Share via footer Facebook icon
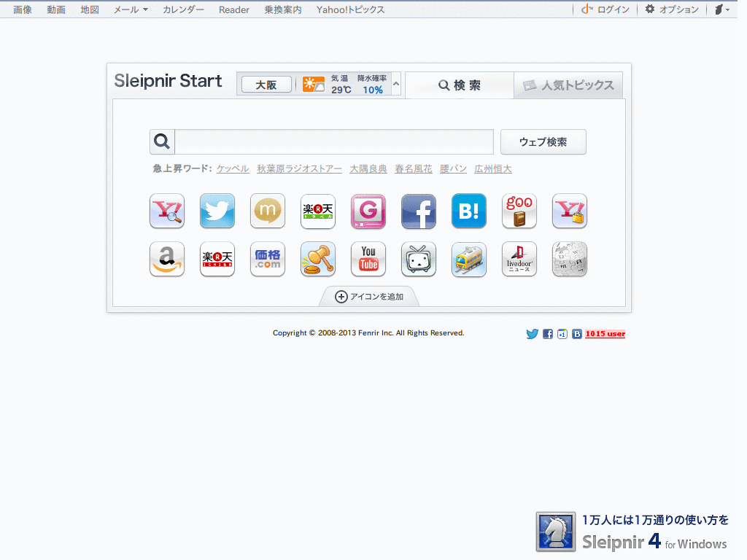This screenshot has height=560, width=747. [x=548, y=334]
